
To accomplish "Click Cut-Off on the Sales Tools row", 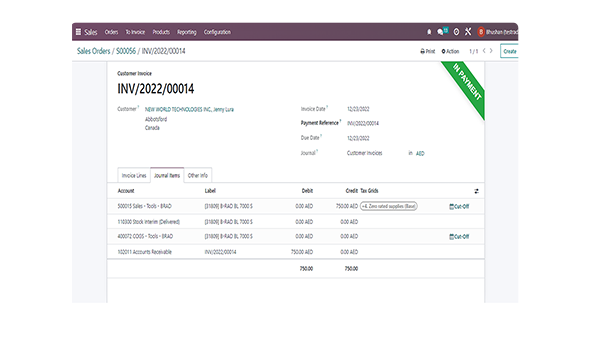I will [x=459, y=207].
